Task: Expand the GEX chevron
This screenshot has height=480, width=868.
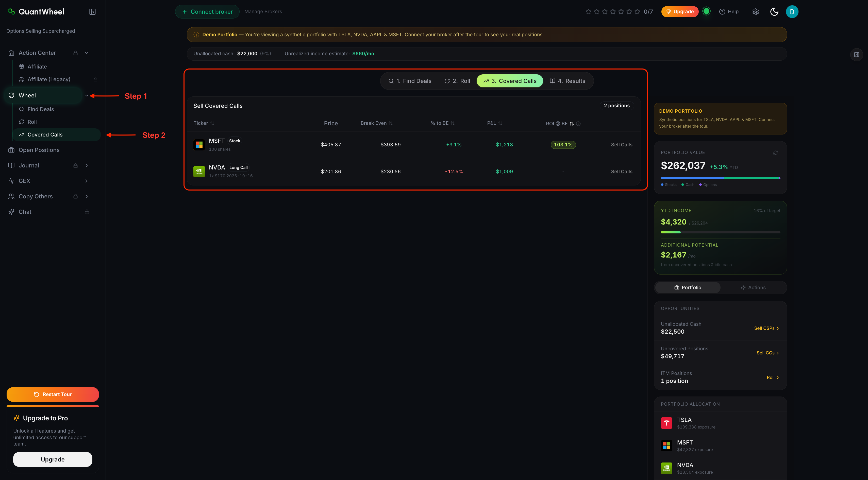Action: [87, 181]
